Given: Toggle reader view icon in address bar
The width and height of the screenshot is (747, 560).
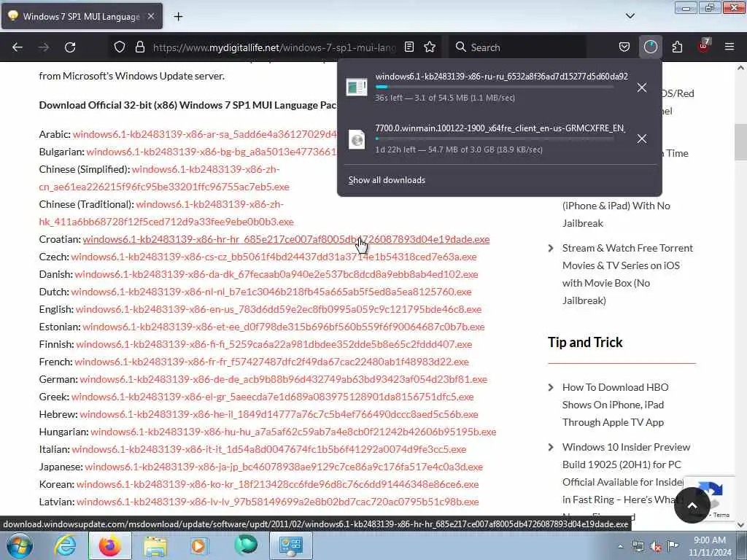Looking at the screenshot, I should click(x=409, y=47).
